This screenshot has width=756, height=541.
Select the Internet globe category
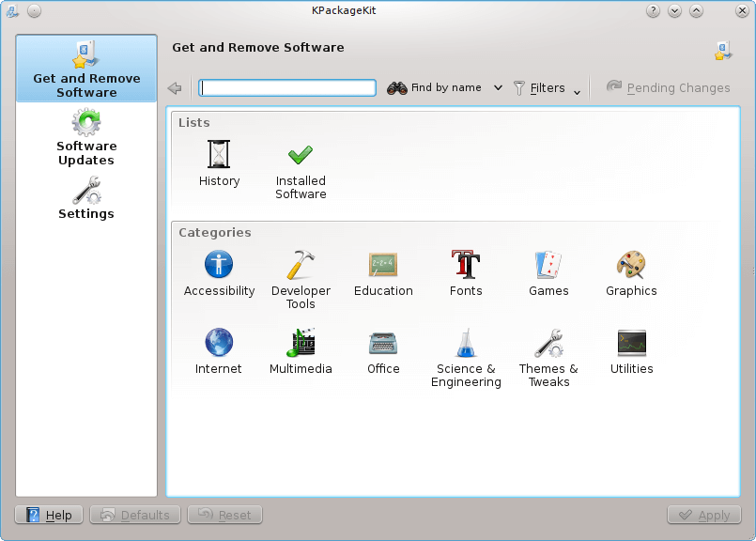tap(219, 344)
